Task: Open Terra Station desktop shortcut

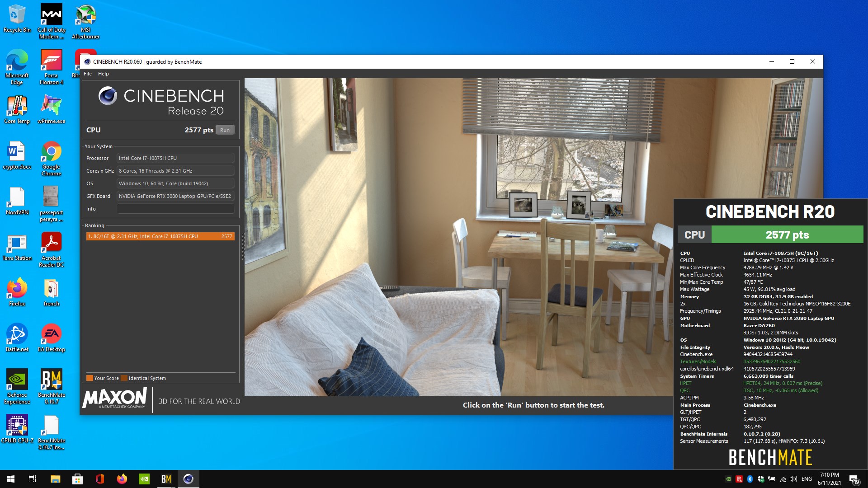Action: point(17,246)
